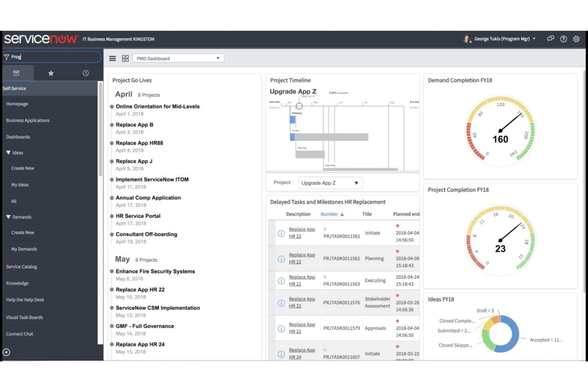
Task: Select Create New under Ideas
Action: pyautogui.click(x=23, y=168)
